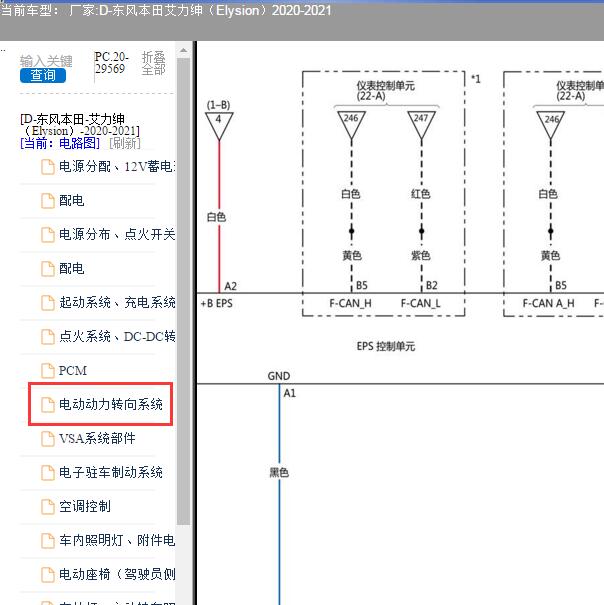Click the 当前：电路图 link
The height and width of the screenshot is (605, 604).
(60, 144)
